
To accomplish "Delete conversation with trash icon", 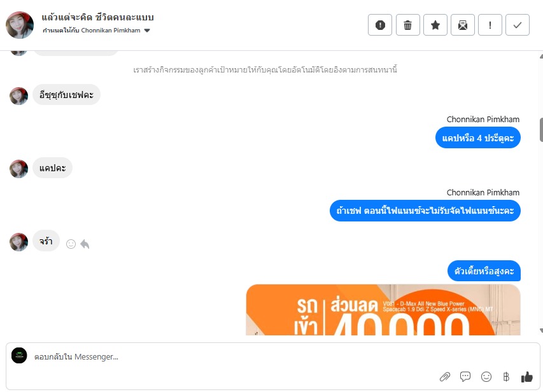I will (407, 25).
